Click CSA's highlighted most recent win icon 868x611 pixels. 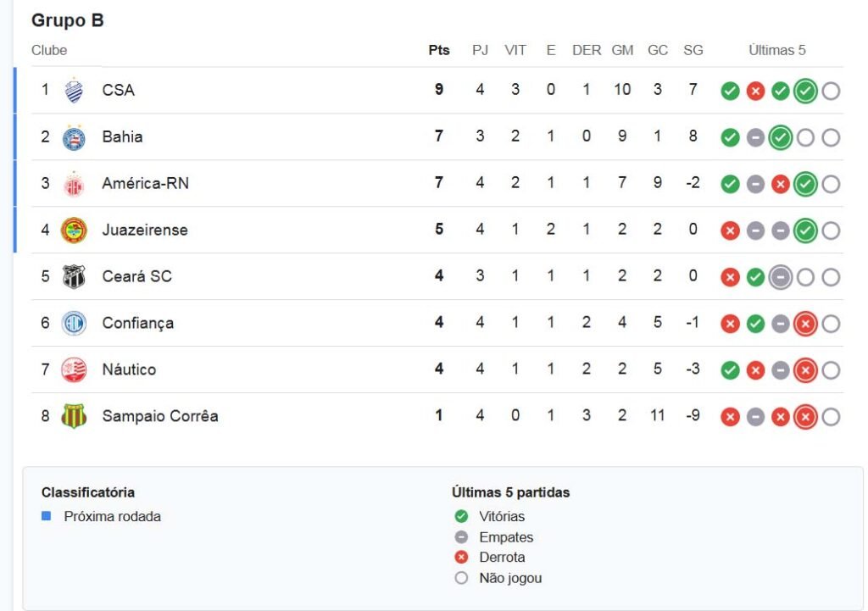pyautogui.click(x=805, y=91)
